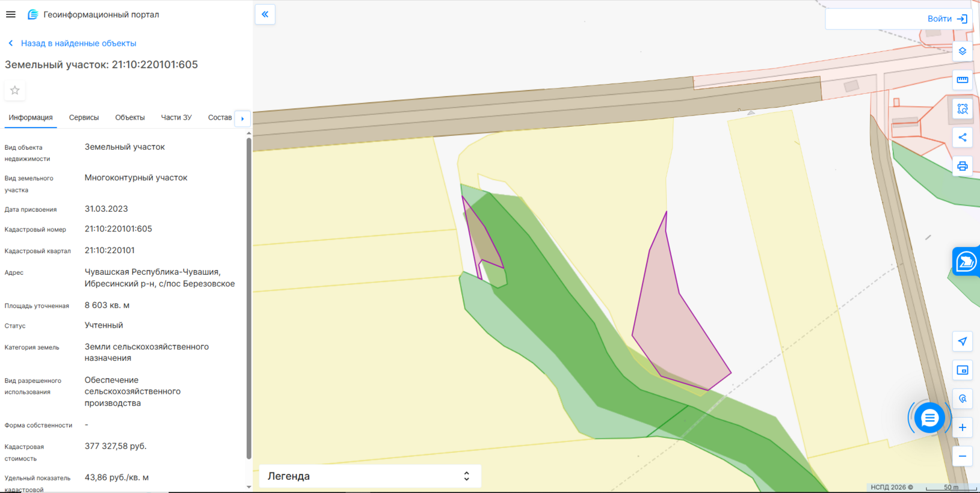Open the Части ЗУ tab

tap(176, 118)
